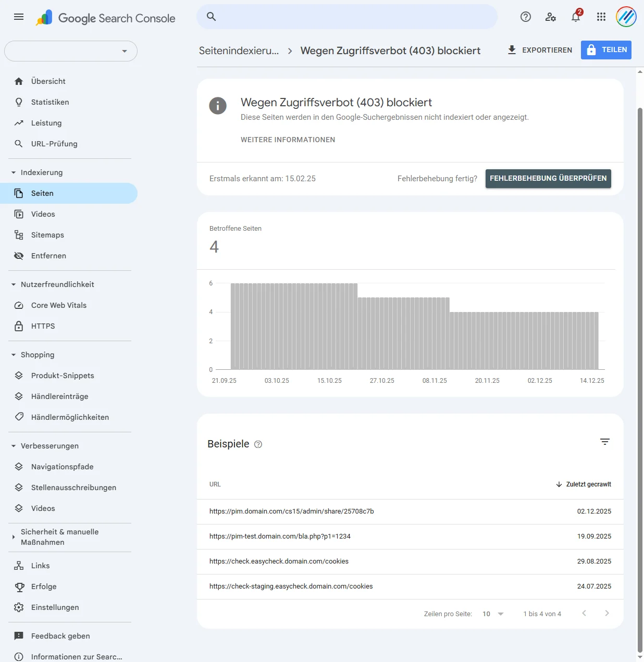This screenshot has width=644, height=662.
Task: Open the Google apps grid
Action: click(601, 17)
